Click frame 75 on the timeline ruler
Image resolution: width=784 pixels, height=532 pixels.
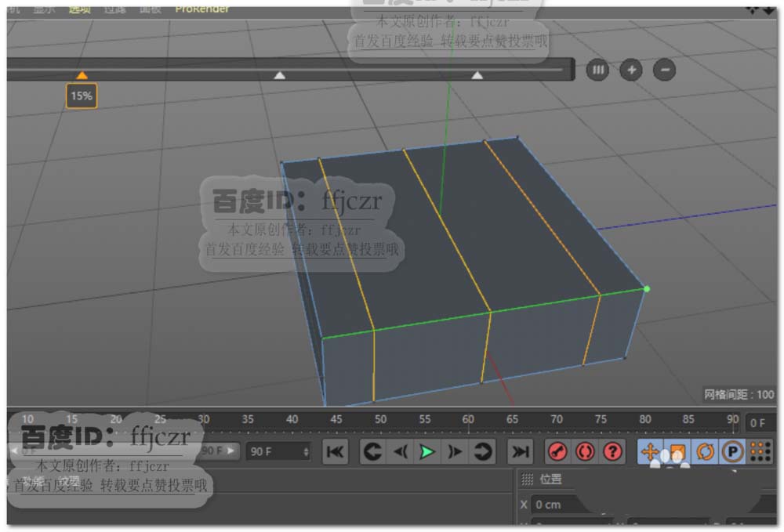tap(601, 420)
